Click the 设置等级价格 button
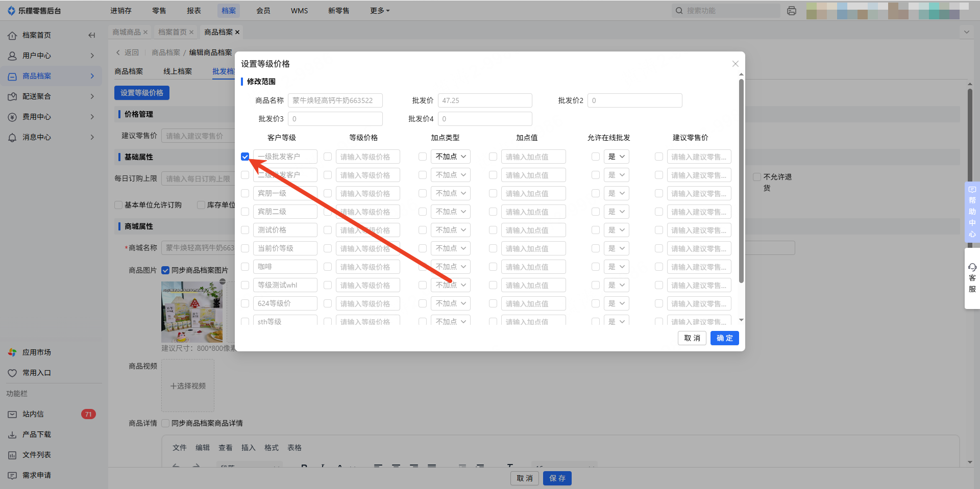Image resolution: width=980 pixels, height=489 pixels. 142,93
